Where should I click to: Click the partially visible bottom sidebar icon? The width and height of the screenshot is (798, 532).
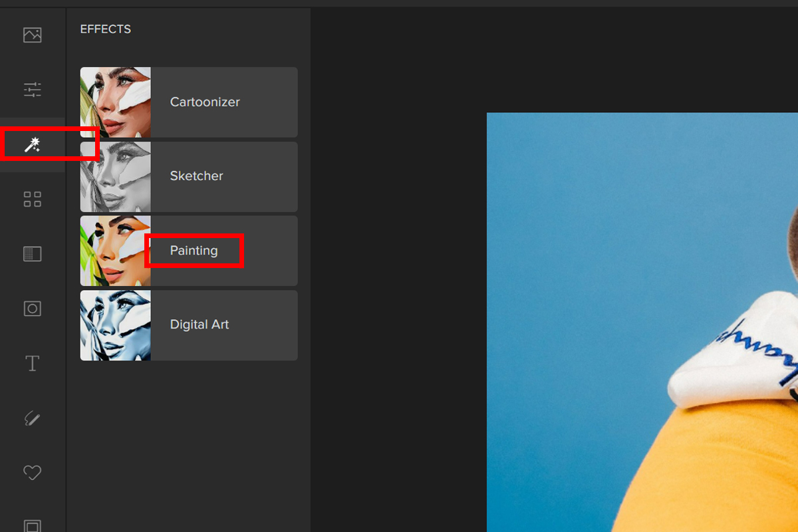point(32,525)
